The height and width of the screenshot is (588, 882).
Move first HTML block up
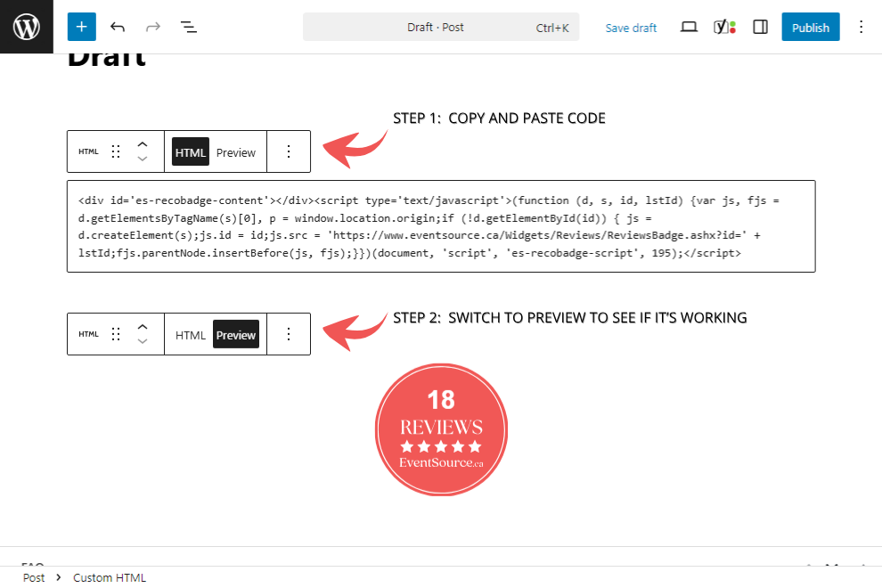143,144
